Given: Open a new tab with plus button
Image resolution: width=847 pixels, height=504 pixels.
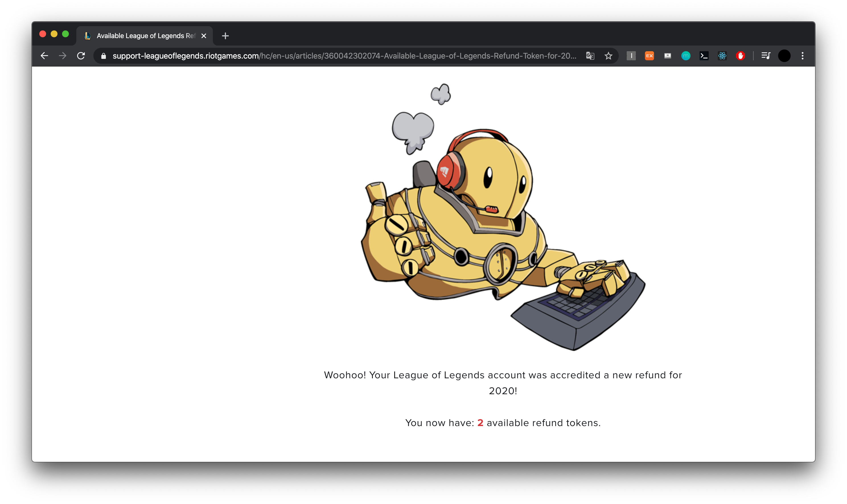Looking at the screenshot, I should click(225, 36).
